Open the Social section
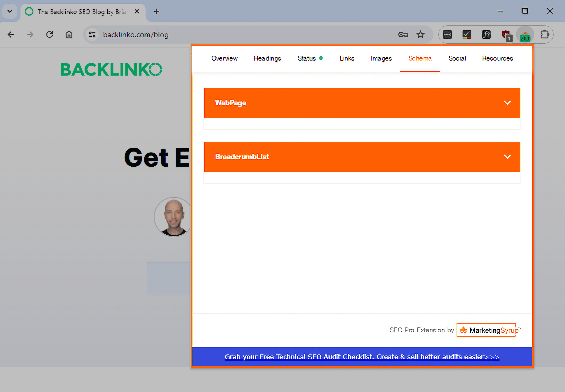The image size is (565, 392). pos(457,58)
